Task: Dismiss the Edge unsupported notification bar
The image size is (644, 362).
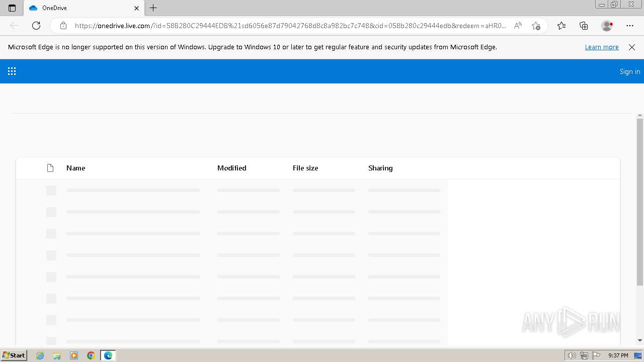Action: [x=632, y=47]
